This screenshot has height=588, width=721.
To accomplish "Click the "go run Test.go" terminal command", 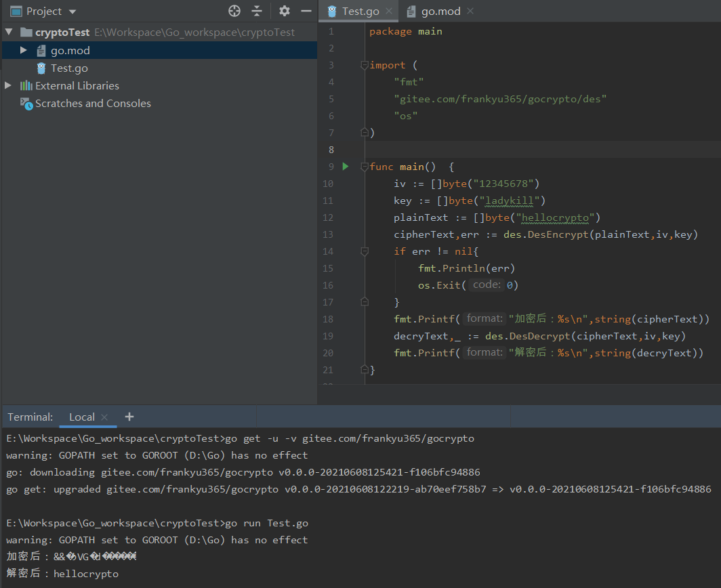I will coord(267,523).
